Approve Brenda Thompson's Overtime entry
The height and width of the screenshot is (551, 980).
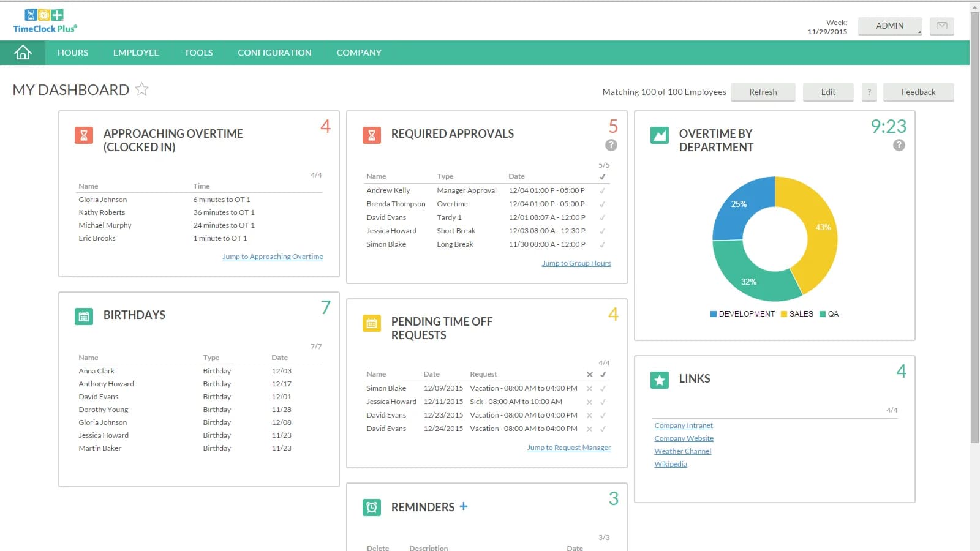[603, 204]
